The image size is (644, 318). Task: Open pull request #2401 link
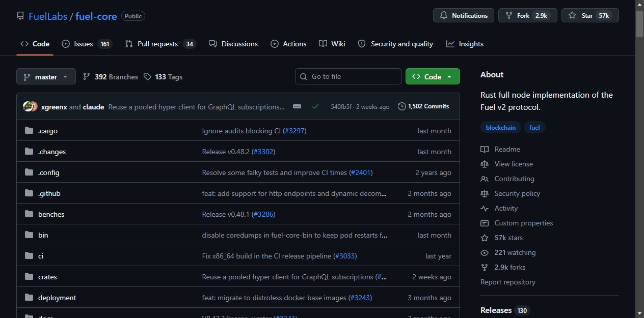(x=361, y=172)
